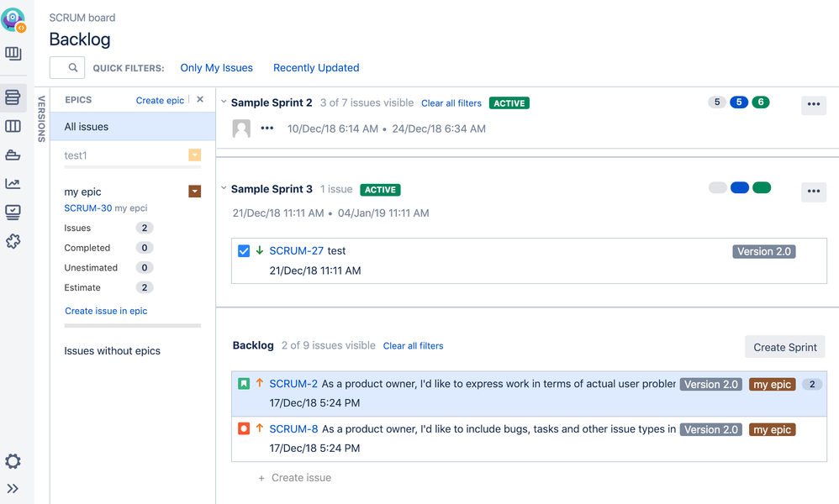Screen dimensions: 839x504
Task: Click the search magnifier field
Action: pos(67,68)
